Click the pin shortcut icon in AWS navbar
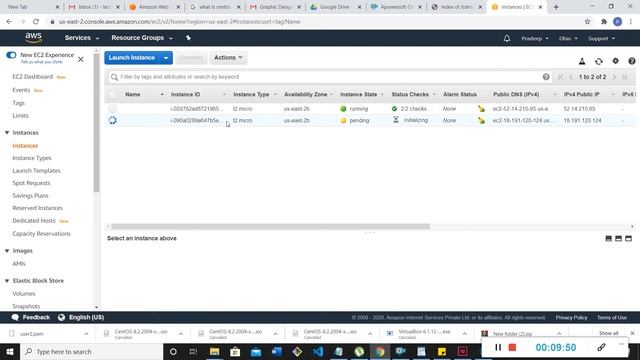Screen dimensions: 640x360 [x=188, y=38]
